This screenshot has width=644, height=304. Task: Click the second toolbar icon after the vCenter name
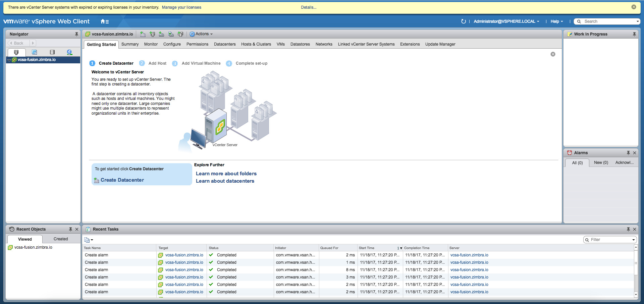click(152, 34)
